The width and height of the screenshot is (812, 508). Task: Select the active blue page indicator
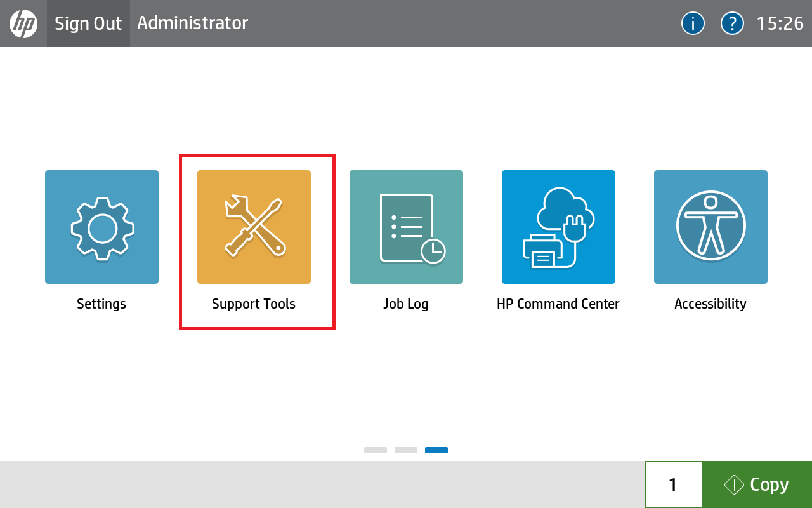[436, 450]
